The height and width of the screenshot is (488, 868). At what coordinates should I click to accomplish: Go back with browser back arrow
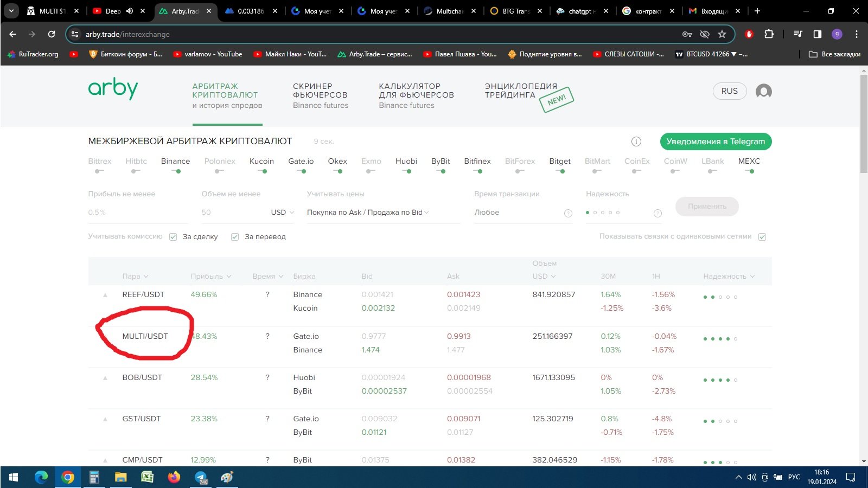tap(12, 34)
